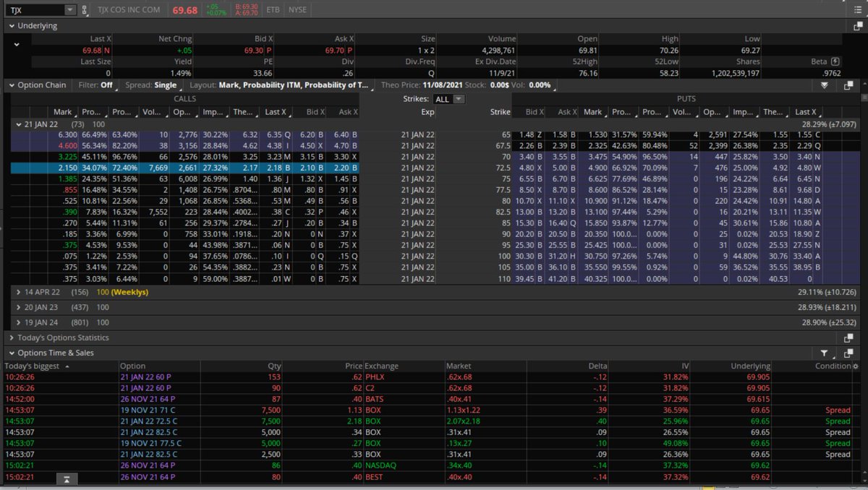Click the Ex Div.Date value 11/9/21
The image size is (868, 490).
click(501, 73)
